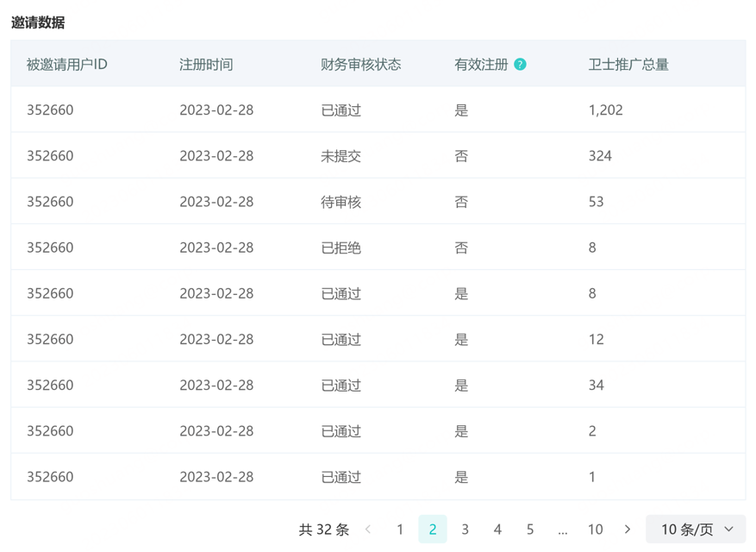The width and height of the screenshot is (756, 552).
Task: Go to the next page using right arrow
Action: [x=628, y=530]
